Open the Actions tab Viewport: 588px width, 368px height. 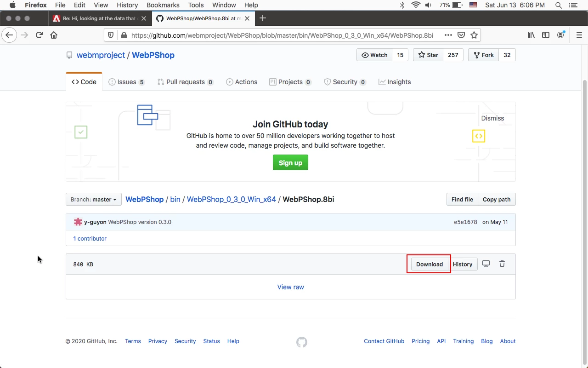click(242, 82)
